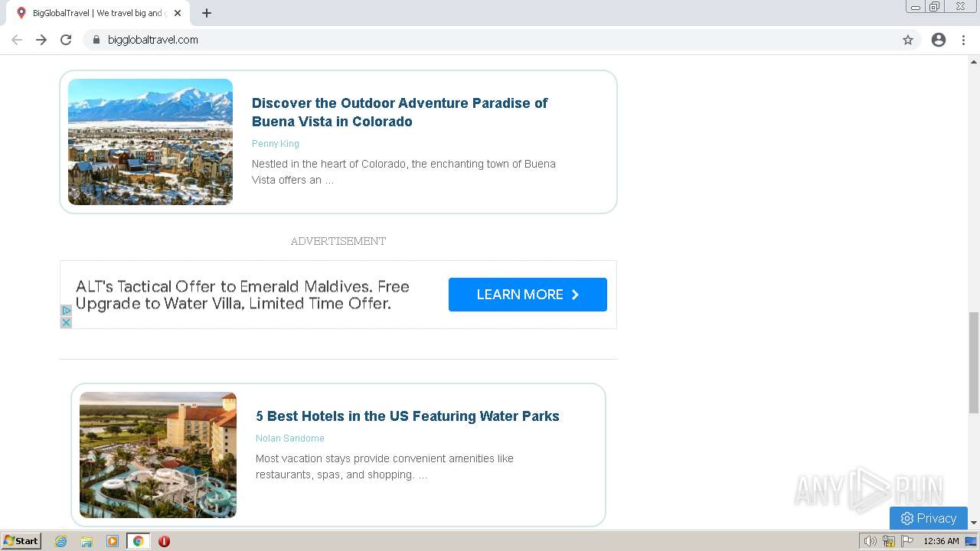Click the ADVERTISEMENT label
The image size is (980, 551).
(x=338, y=241)
